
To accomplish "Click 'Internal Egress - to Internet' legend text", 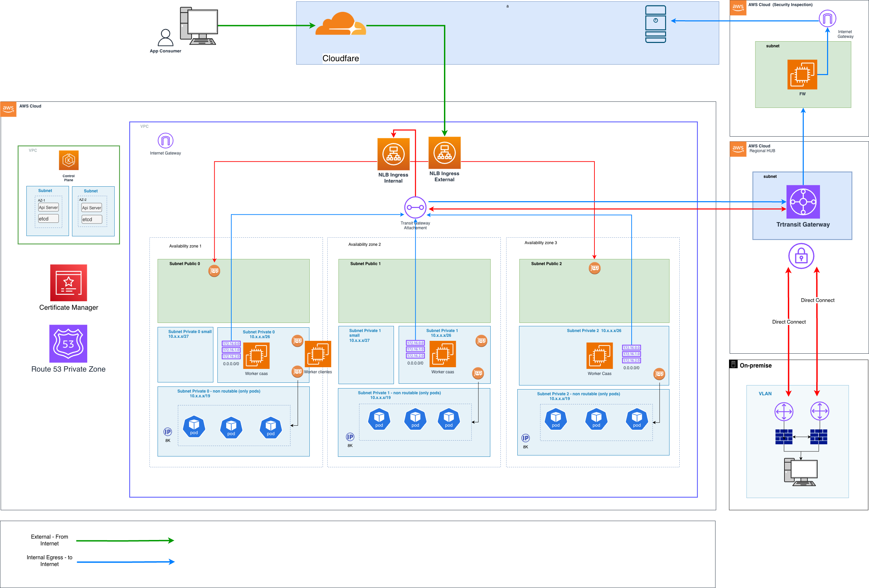I will pos(49,561).
